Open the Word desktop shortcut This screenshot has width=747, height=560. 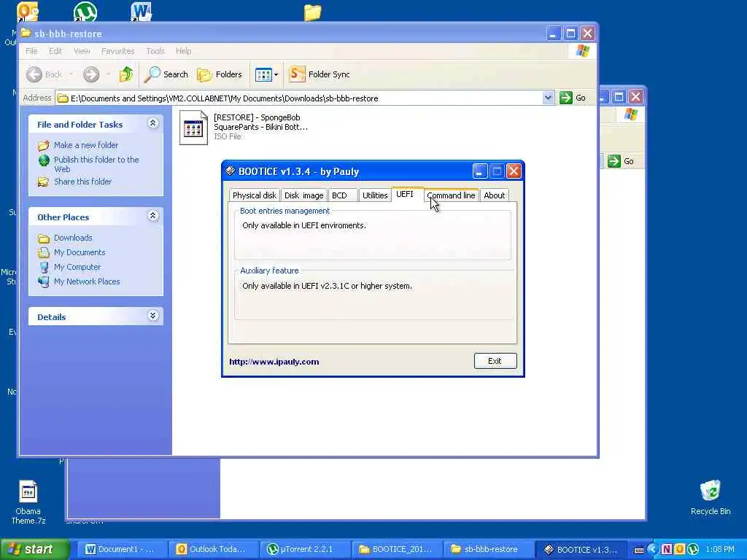141,12
